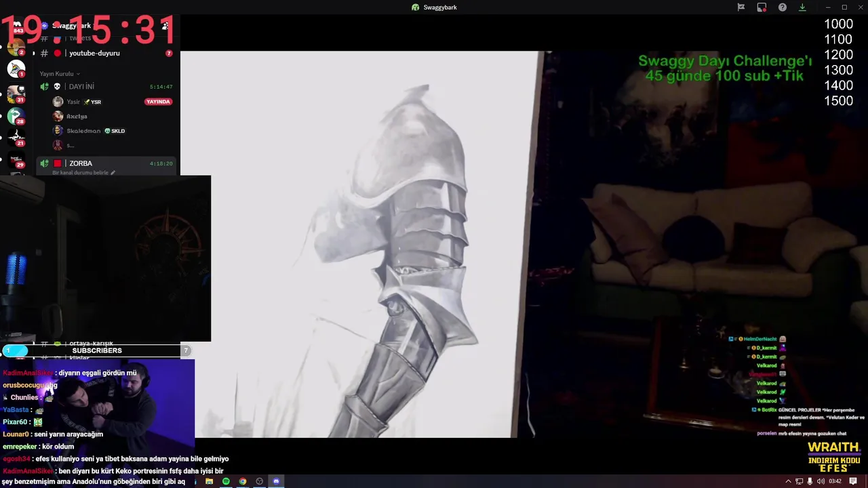This screenshot has width=868, height=488.
Task: Click the SKLD tag next to Skaledman
Action: point(114,131)
